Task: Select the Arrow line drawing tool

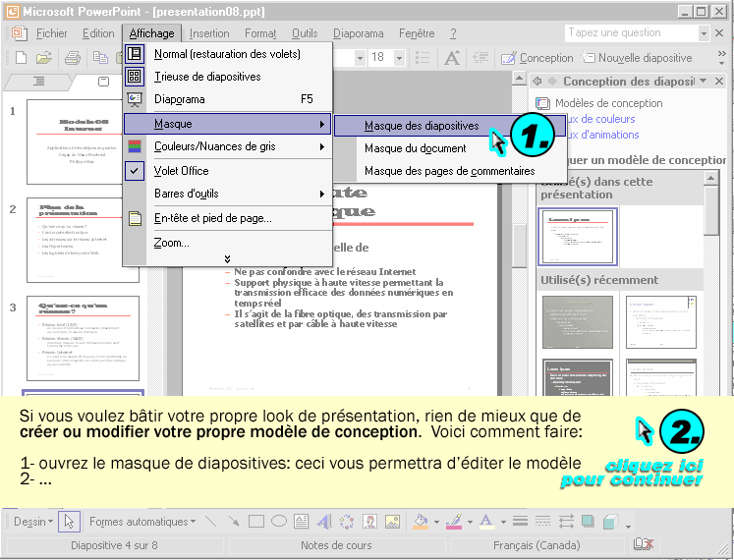Action: pos(233,521)
